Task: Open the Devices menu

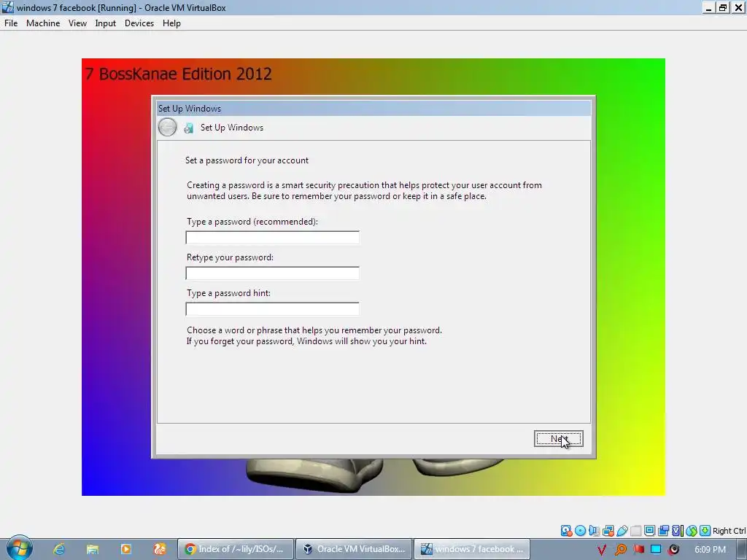Action: (x=139, y=23)
